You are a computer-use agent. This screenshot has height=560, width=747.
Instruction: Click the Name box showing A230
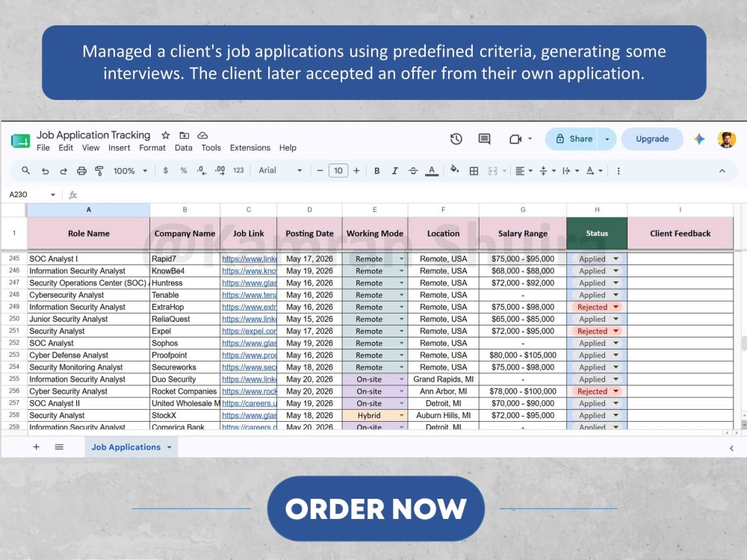click(x=31, y=194)
